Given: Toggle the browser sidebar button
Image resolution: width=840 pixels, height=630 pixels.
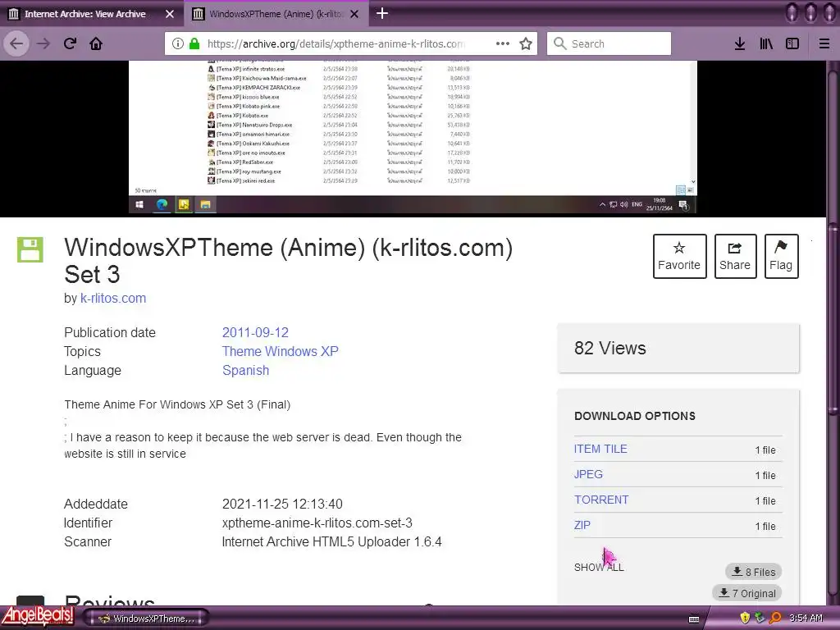Looking at the screenshot, I should (792, 43).
